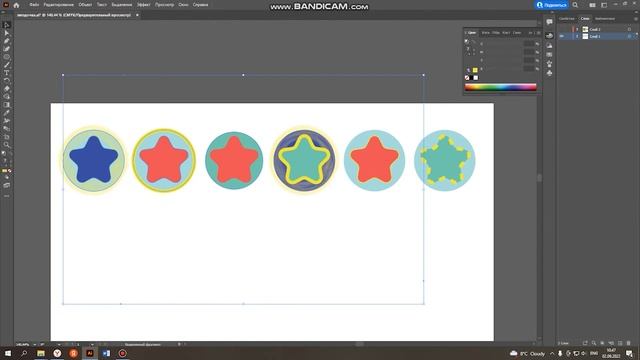Select the Gradient tool
The image size is (640, 360).
(x=7, y=104)
